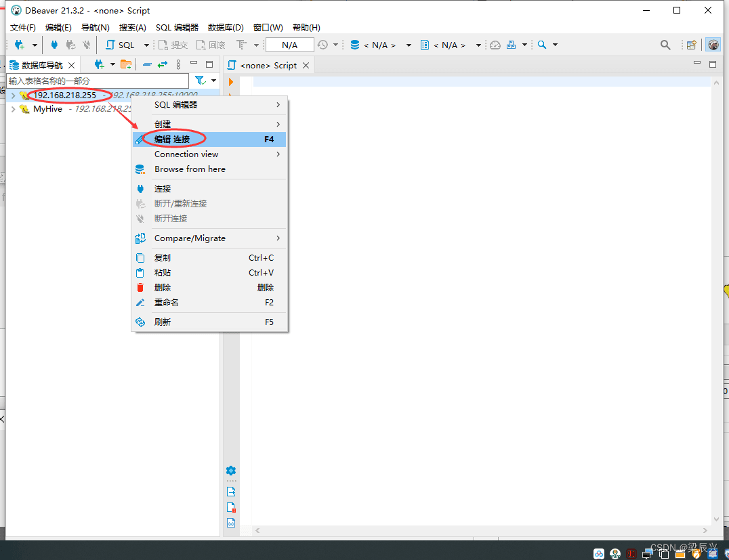
Task: Click the navigator filter funnel icon
Action: (x=201, y=81)
